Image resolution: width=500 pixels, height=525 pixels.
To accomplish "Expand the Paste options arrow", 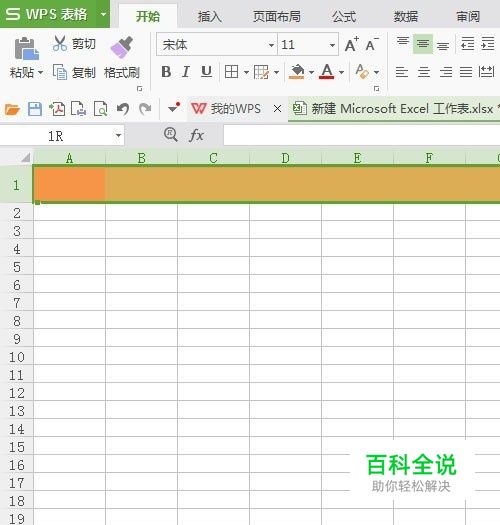I will click(41, 72).
